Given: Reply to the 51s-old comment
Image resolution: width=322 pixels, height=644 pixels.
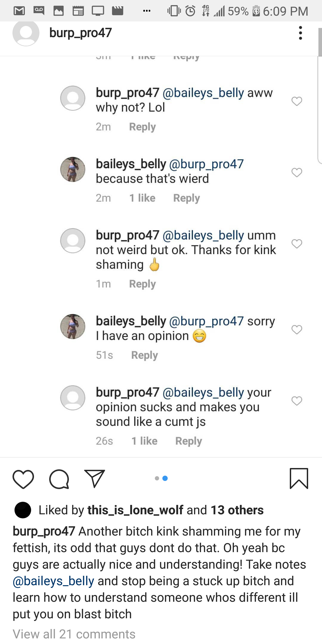Looking at the screenshot, I should click(144, 355).
